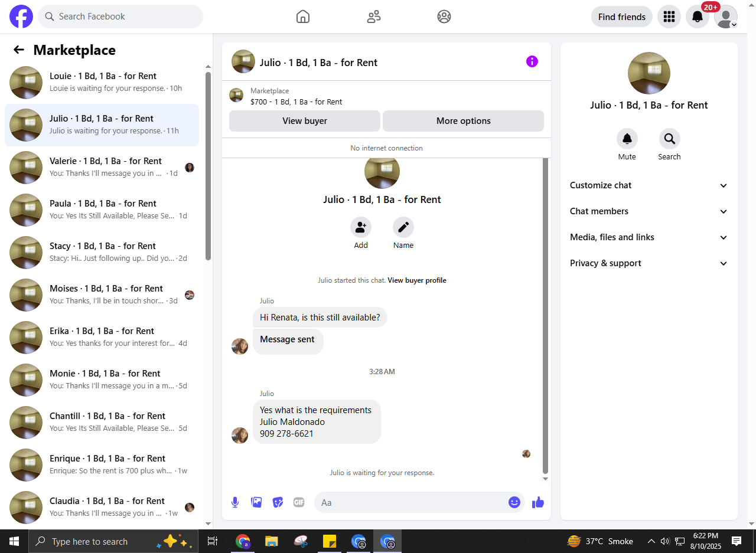Viewport: 756px width, 553px height.
Task: Mute the conversation bell icon
Action: coord(627,139)
